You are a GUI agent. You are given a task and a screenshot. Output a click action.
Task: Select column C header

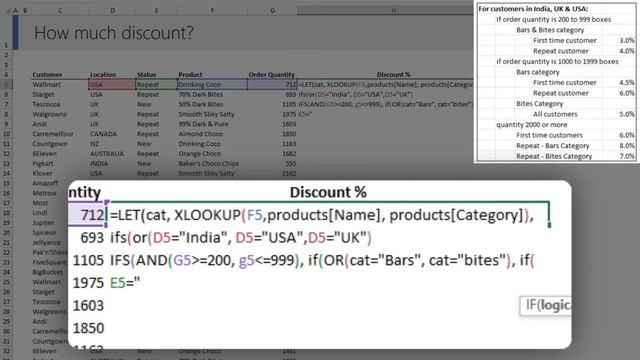pos(60,11)
